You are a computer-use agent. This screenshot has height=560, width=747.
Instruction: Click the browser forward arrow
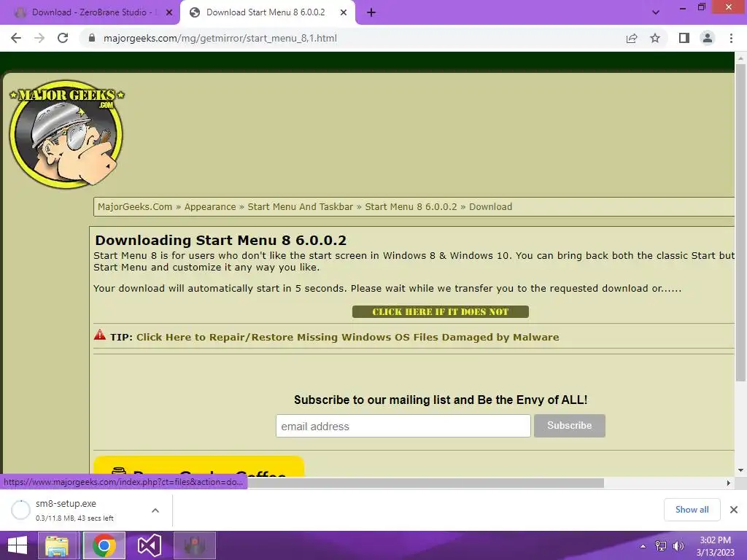[x=39, y=38]
